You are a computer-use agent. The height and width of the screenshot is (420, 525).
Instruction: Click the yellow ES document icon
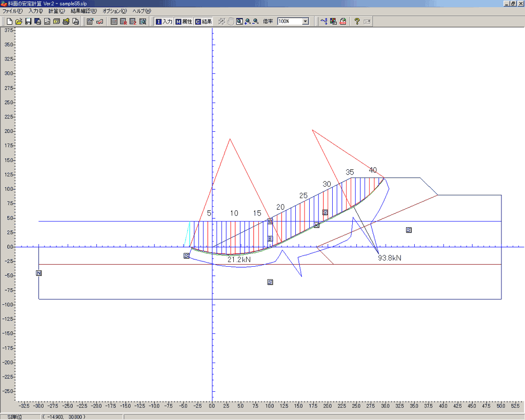click(56, 22)
